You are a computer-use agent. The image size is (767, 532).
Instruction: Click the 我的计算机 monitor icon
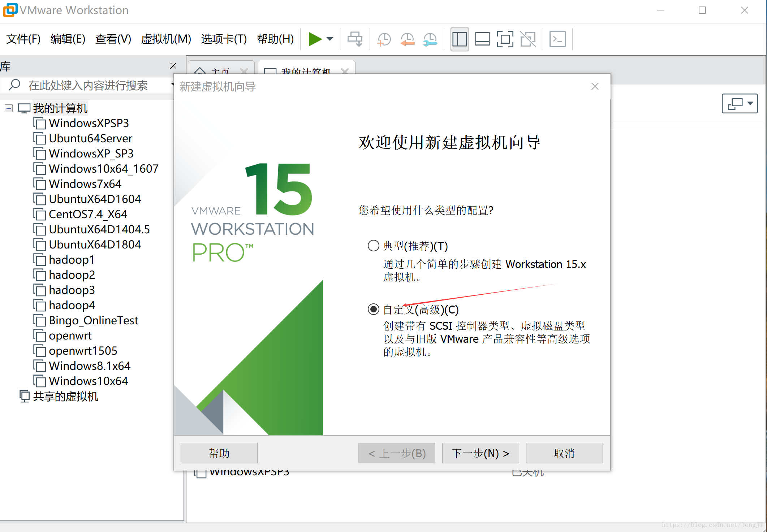tap(24, 108)
